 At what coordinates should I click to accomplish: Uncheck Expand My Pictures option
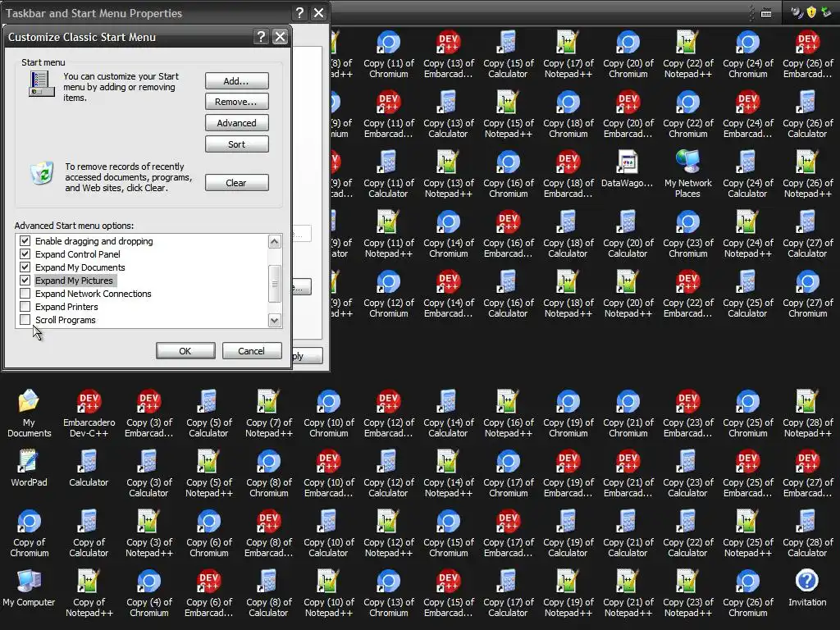tap(25, 281)
